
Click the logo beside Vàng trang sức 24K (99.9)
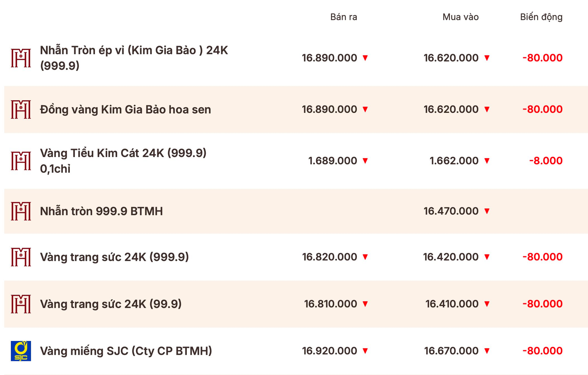pyautogui.click(x=21, y=304)
